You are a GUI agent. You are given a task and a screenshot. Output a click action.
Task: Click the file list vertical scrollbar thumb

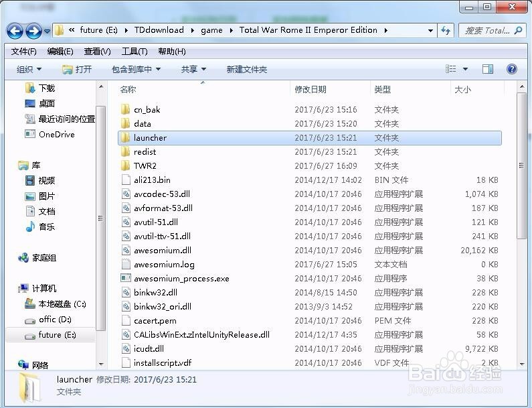pyautogui.click(x=521, y=165)
